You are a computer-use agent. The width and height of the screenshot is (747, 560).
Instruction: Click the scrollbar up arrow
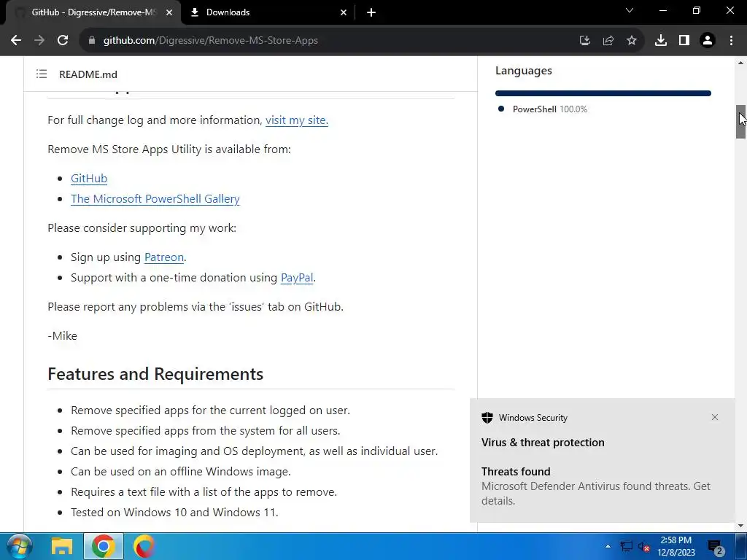click(x=740, y=63)
